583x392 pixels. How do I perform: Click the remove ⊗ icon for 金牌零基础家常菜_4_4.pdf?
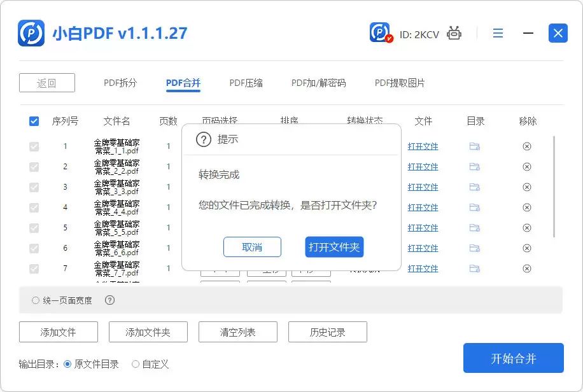pyautogui.click(x=527, y=207)
